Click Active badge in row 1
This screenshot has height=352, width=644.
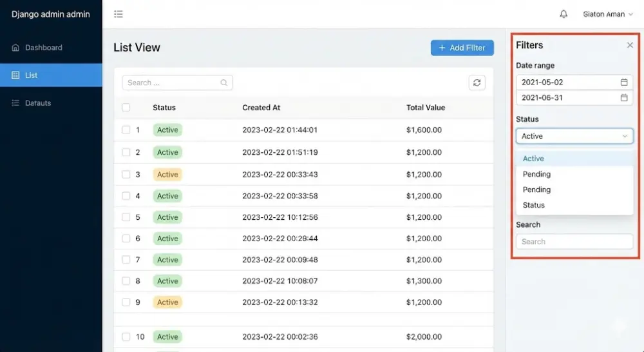[x=167, y=130]
